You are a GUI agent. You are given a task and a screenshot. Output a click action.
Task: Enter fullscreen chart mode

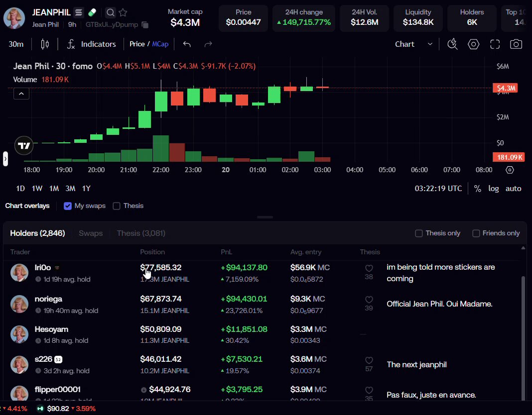coord(495,44)
